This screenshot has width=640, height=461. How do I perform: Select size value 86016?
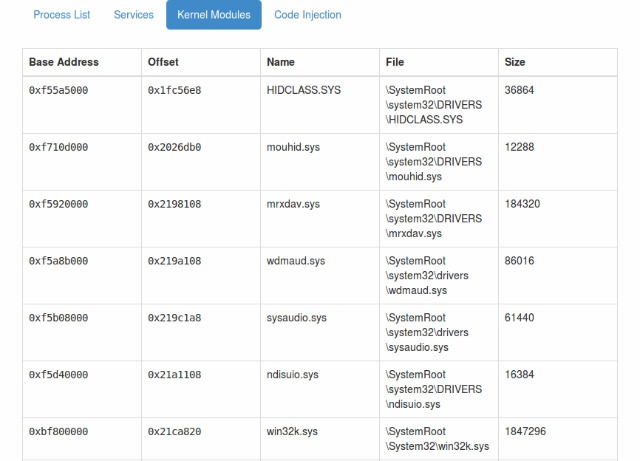pos(519,261)
